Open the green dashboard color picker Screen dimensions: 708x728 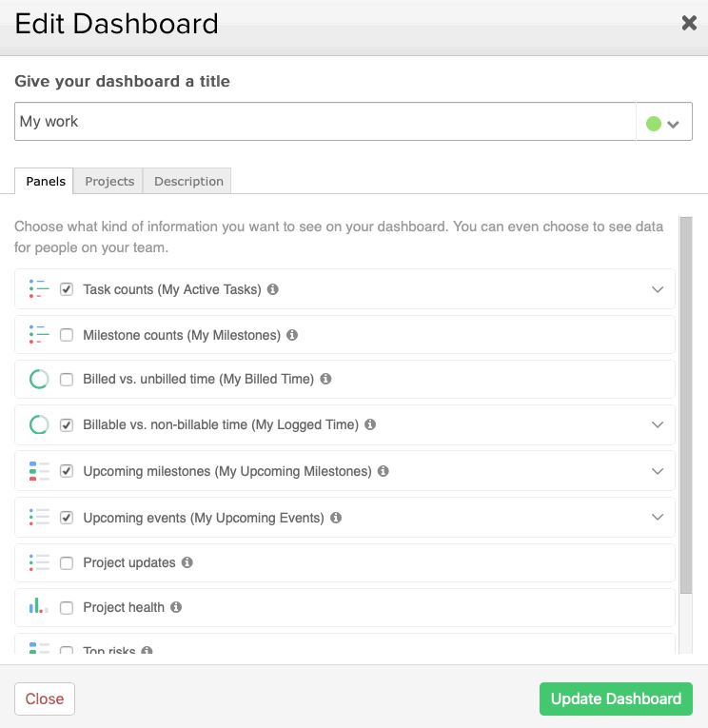point(663,124)
